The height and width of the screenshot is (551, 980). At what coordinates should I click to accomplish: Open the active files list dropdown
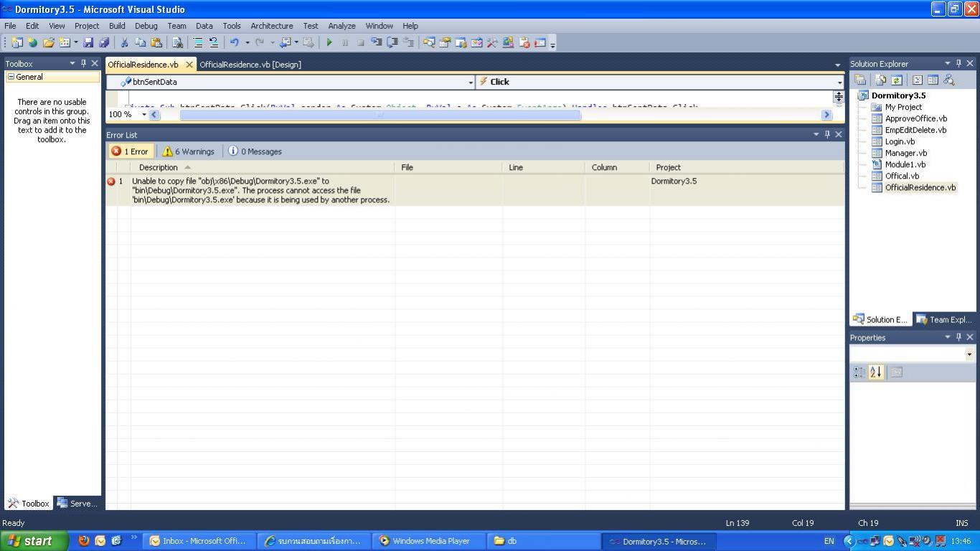pyautogui.click(x=837, y=65)
